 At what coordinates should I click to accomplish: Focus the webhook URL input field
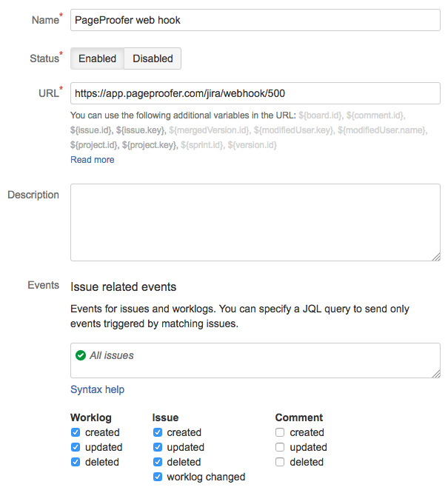[255, 94]
